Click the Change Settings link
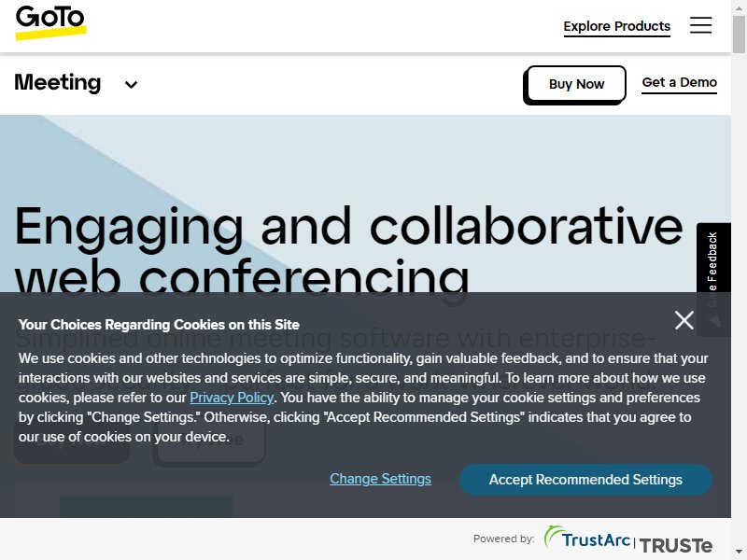 [x=381, y=479]
